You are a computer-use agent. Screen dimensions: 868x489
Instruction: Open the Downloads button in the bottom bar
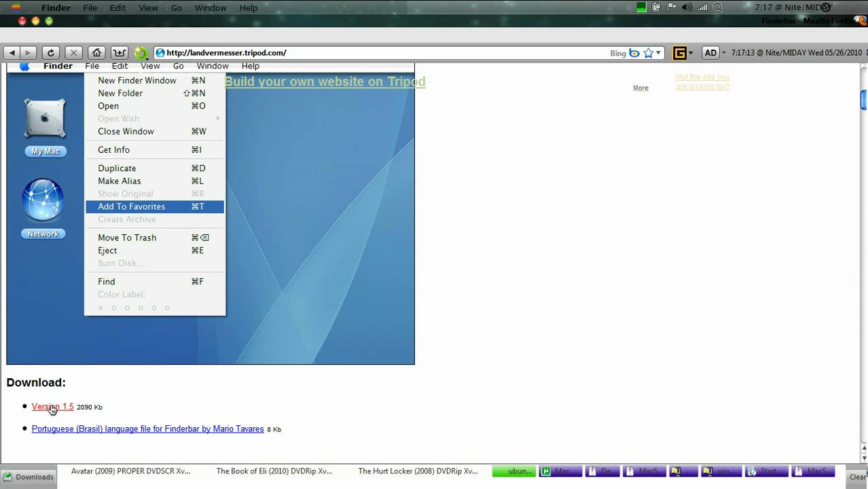[x=29, y=477]
